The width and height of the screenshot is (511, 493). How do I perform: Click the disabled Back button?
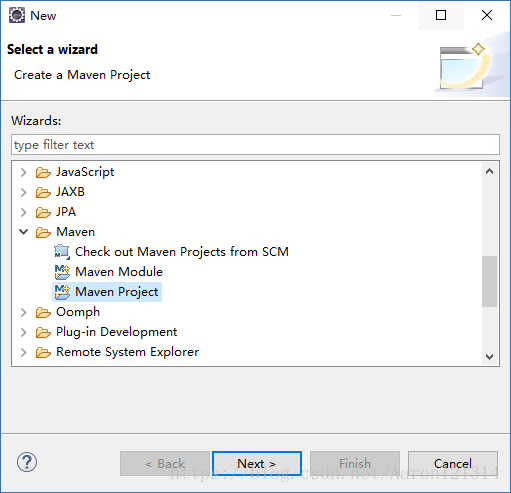165,463
